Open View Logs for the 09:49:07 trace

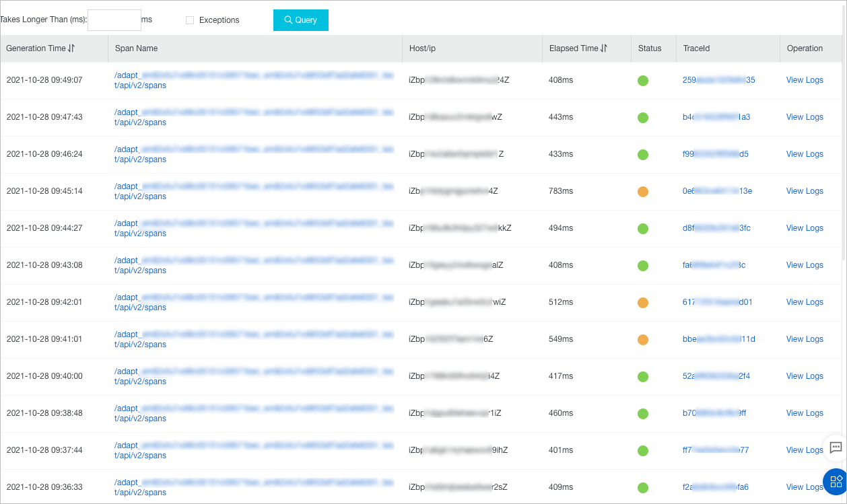805,79
